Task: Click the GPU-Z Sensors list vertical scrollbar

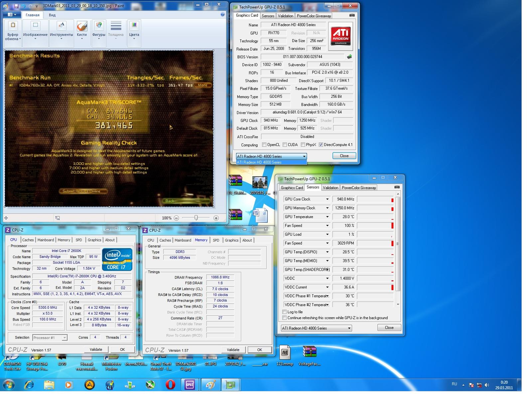Action: [398, 249]
